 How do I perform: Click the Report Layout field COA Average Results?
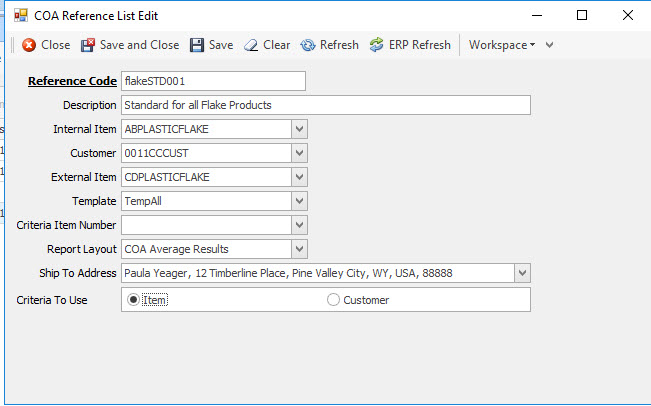coord(207,249)
